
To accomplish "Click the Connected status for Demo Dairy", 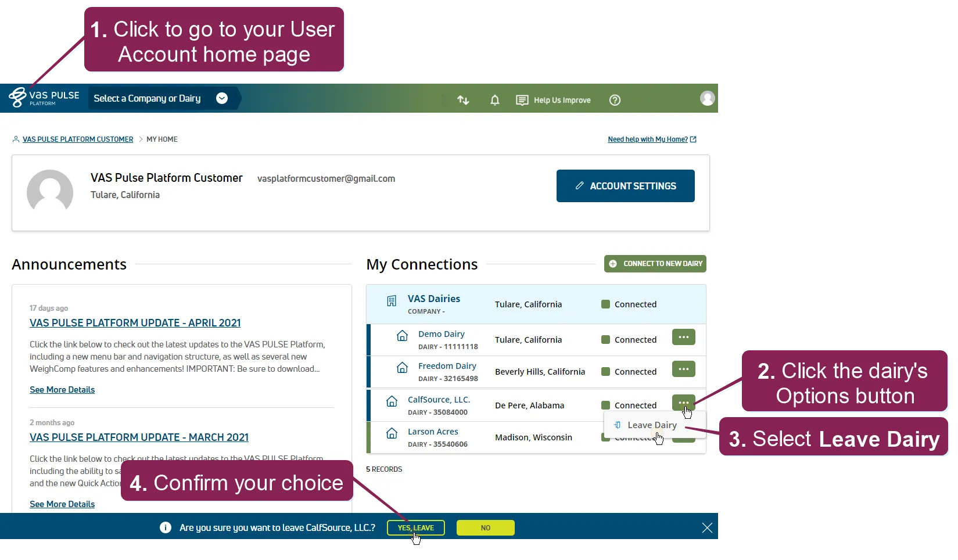I will (x=629, y=340).
